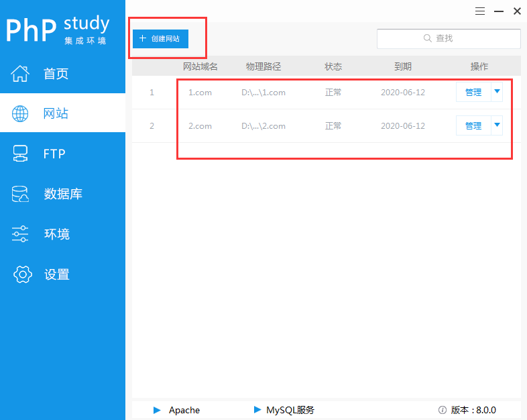Close the phpStudy window

[x=517, y=11]
